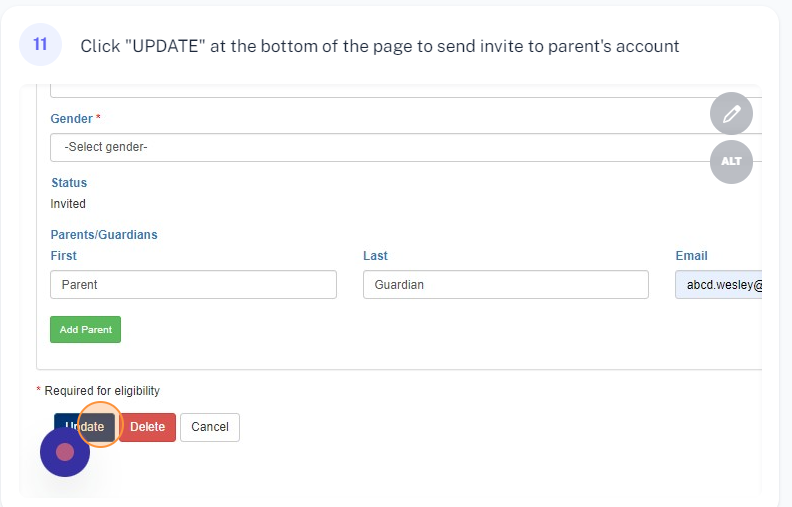Click the red Delete button

147,427
